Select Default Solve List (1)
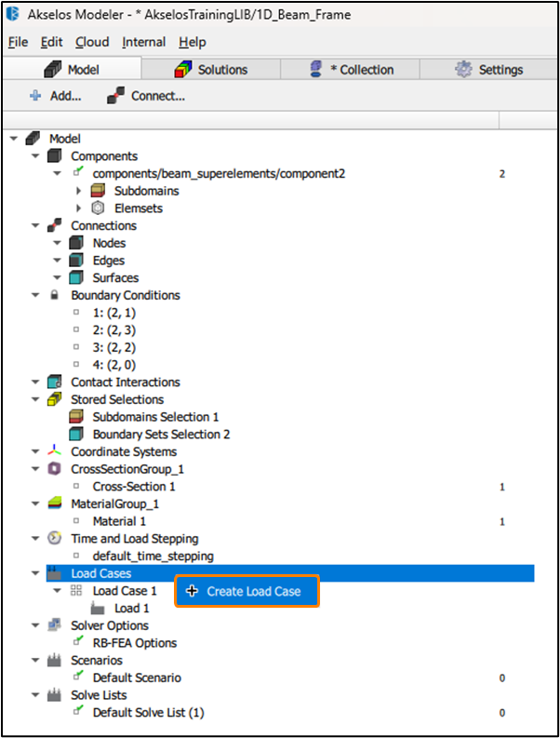Image resolution: width=560 pixels, height=738 pixels. pyautogui.click(x=148, y=712)
